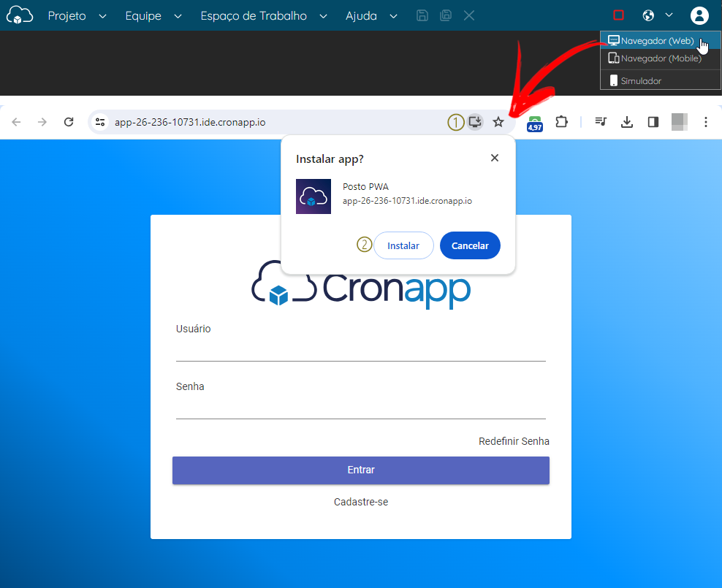Open the media control playlist icon

tap(601, 122)
